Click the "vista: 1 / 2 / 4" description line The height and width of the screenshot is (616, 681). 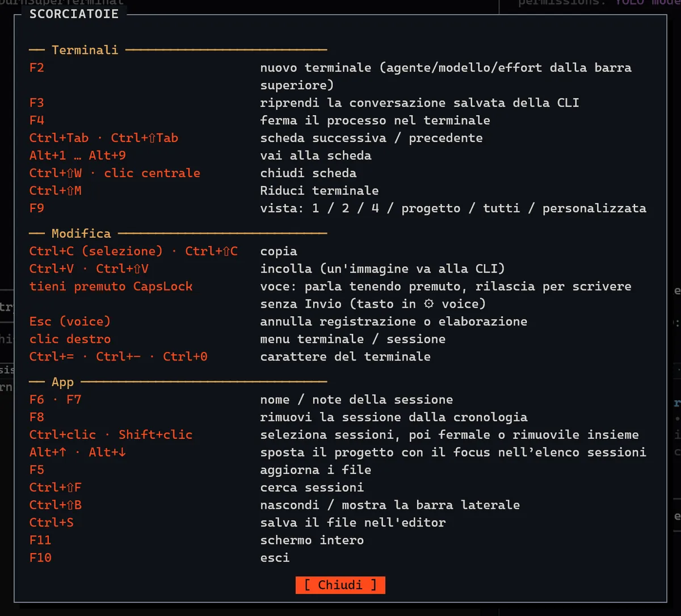[x=453, y=208]
